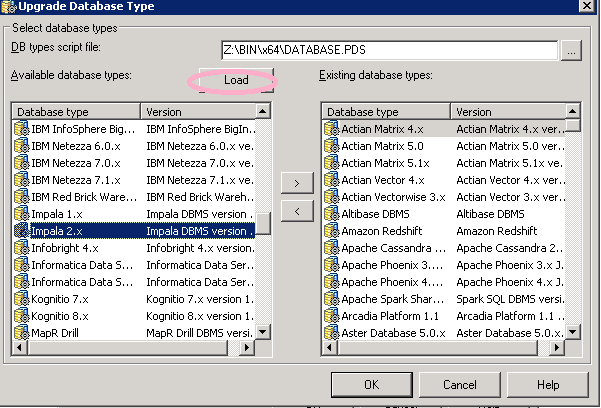Click the Apache Phoenix 4... database icon
Image resolution: width=601 pixels, height=408 pixels.
[x=332, y=282]
